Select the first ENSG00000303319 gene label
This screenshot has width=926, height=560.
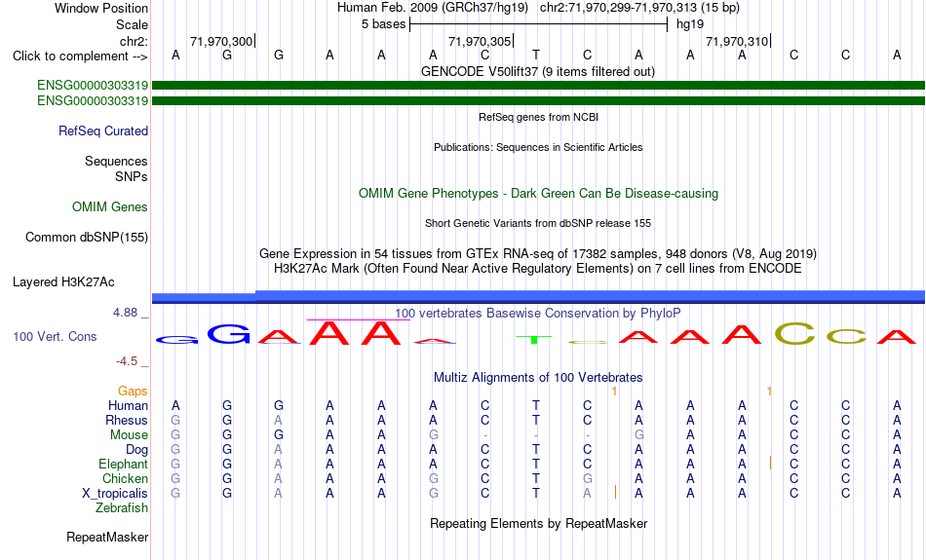93,85
